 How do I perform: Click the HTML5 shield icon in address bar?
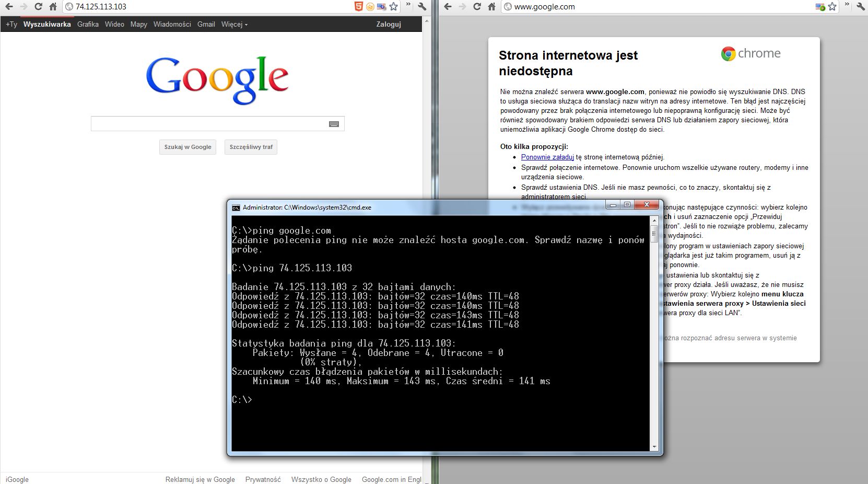click(x=358, y=6)
